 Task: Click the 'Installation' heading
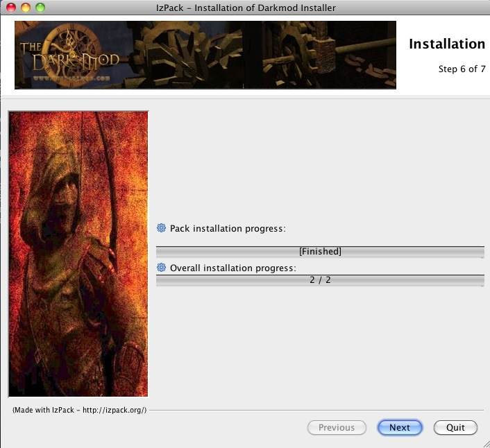pyautogui.click(x=447, y=44)
